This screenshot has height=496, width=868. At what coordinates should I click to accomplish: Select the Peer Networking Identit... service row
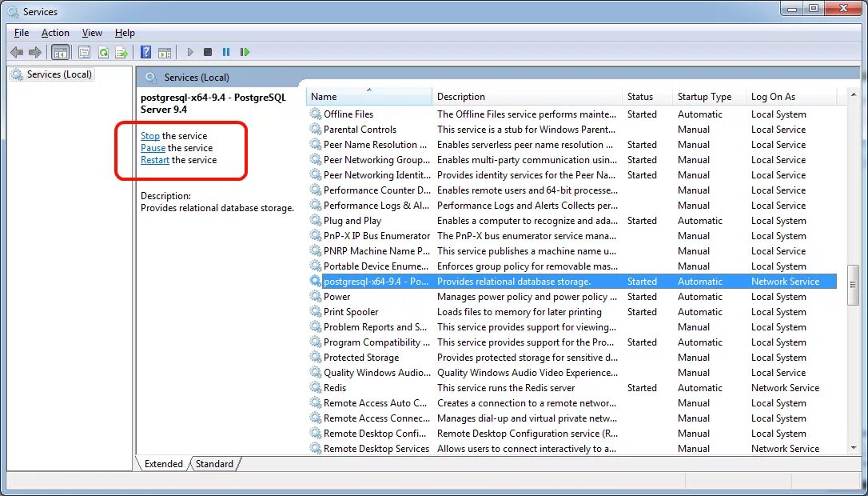(x=573, y=175)
